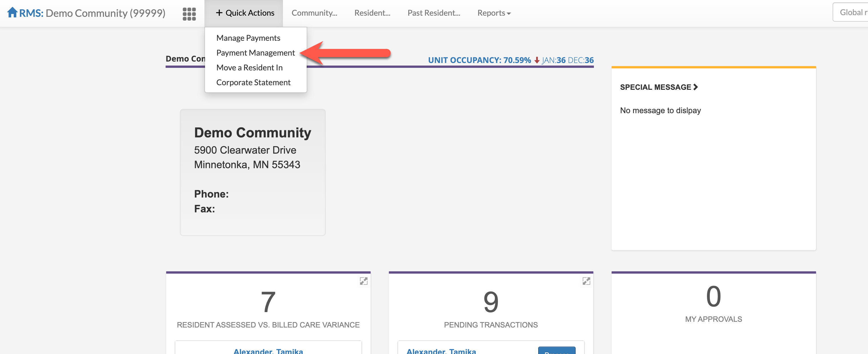The height and width of the screenshot is (354, 868).
Task: Open Corporate Statement
Action: [253, 82]
